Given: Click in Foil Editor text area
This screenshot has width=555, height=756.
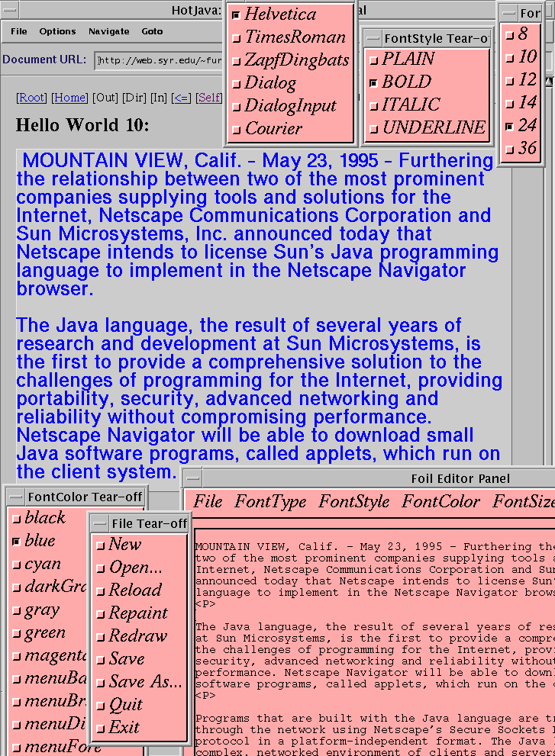Looking at the screenshot, I should (375, 642).
